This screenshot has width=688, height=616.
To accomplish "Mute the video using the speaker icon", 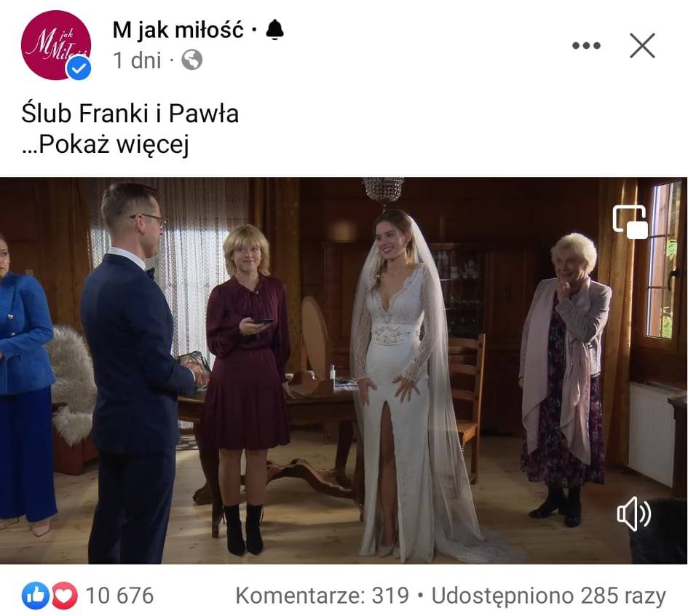I will tap(633, 513).
